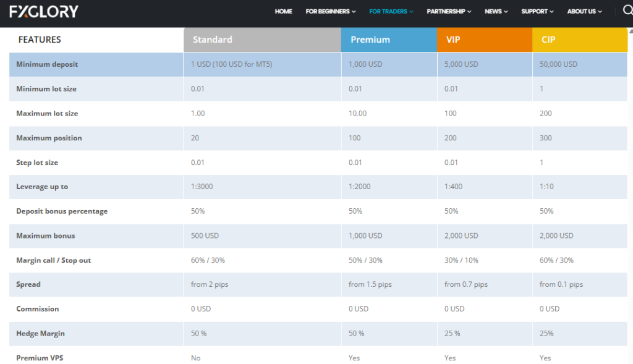
Task: Expand the For Beginners dropdown
Action: [x=331, y=11]
